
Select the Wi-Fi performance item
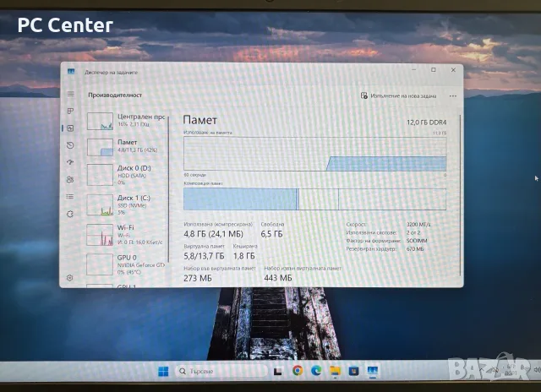pyautogui.click(x=126, y=235)
